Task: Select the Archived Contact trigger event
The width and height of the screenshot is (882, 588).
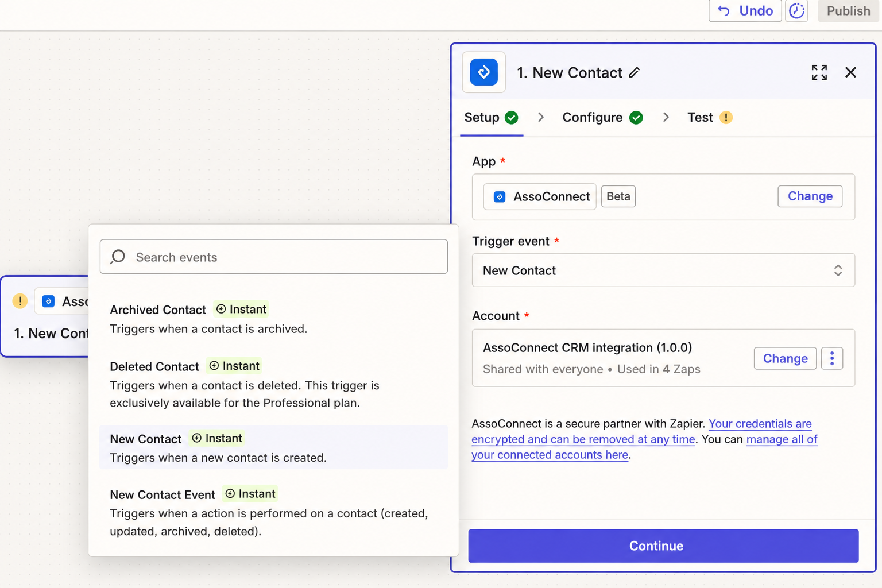Action: pos(273,319)
